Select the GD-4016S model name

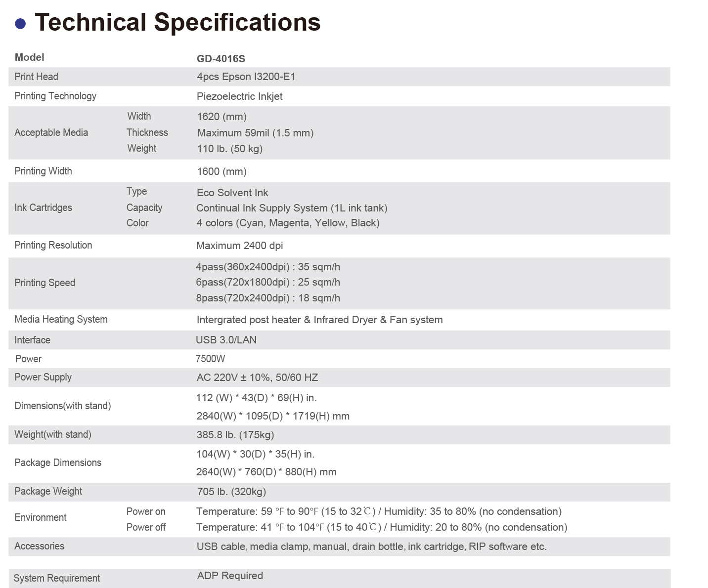[221, 59]
